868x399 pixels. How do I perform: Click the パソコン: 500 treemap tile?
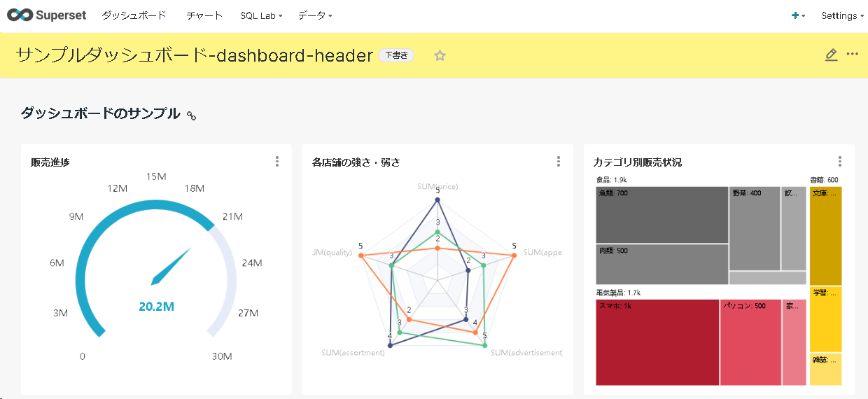tap(750, 342)
